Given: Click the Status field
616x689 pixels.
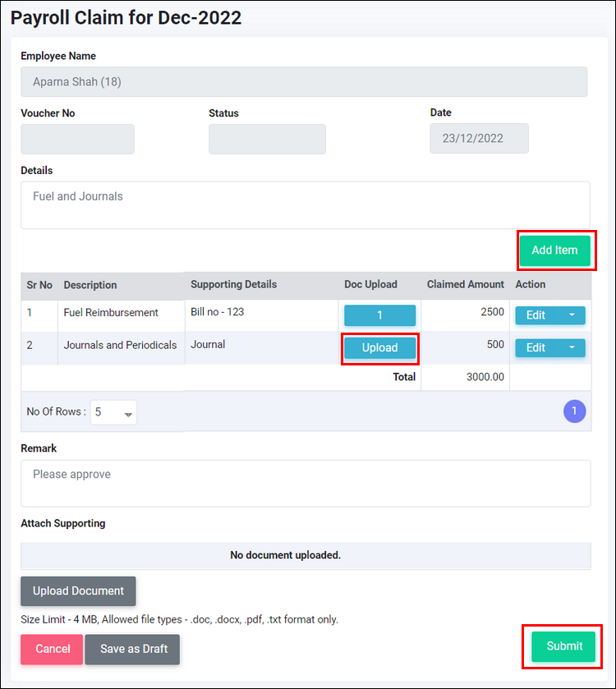Looking at the screenshot, I should tap(267, 139).
